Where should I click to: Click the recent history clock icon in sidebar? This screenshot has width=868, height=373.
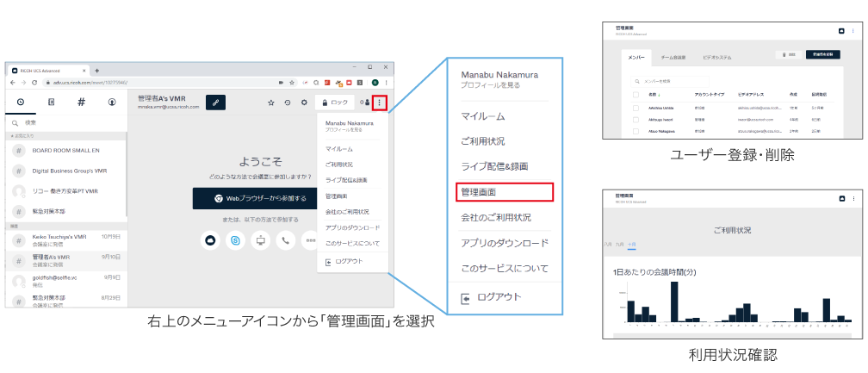point(21,102)
